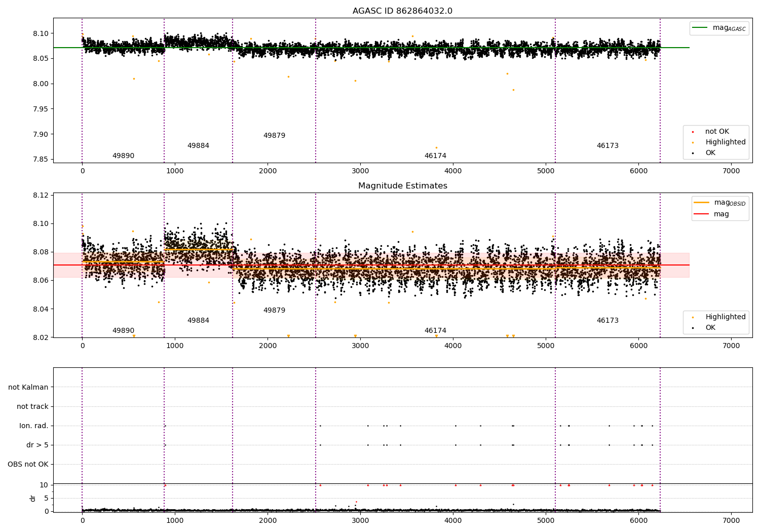Screen dimensions: 760x532
Task: Select obsid label 46174 in Magnitude Estimates plot
Action: point(435,331)
